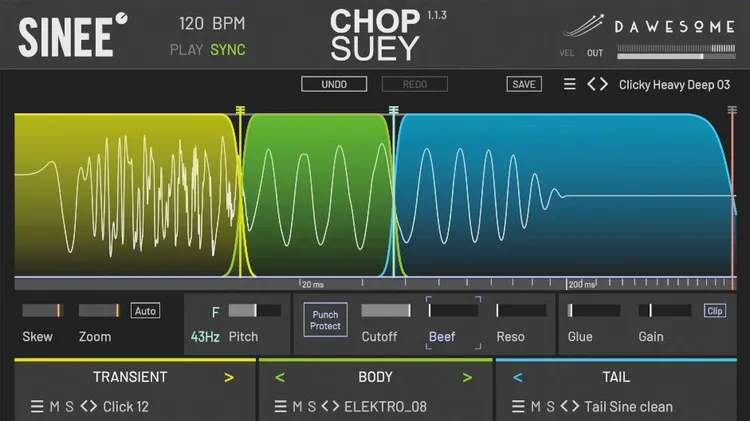Image resolution: width=750 pixels, height=421 pixels.
Task: Click the 43Hz frequency value
Action: [205, 337]
